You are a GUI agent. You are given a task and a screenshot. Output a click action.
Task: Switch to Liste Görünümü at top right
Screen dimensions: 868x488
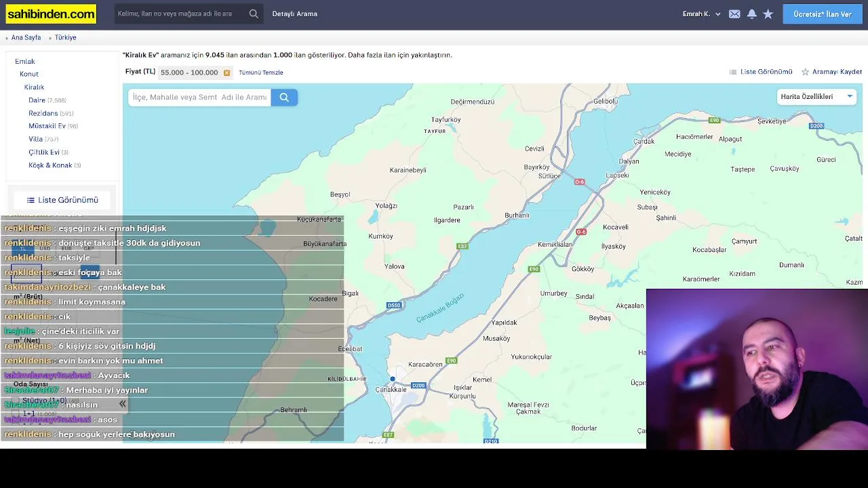(761, 72)
